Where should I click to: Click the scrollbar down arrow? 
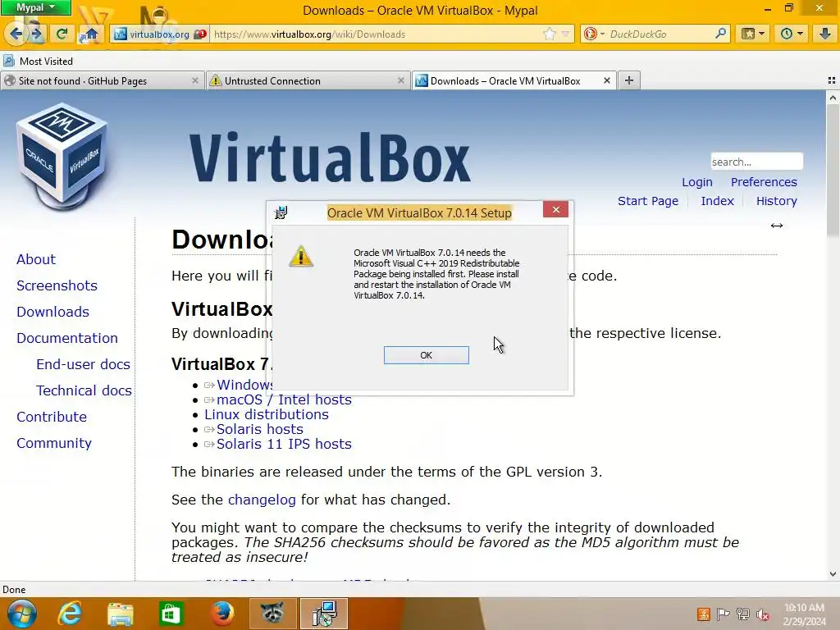833,573
